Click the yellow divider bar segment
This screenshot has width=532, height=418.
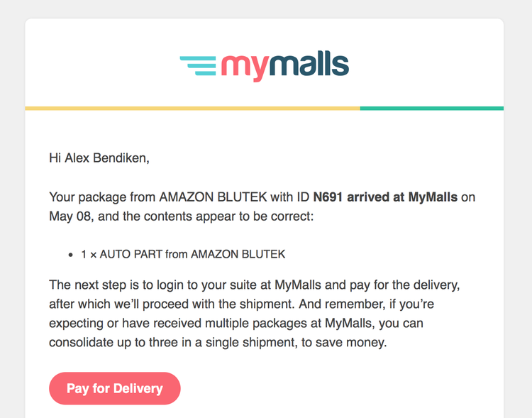coord(192,109)
